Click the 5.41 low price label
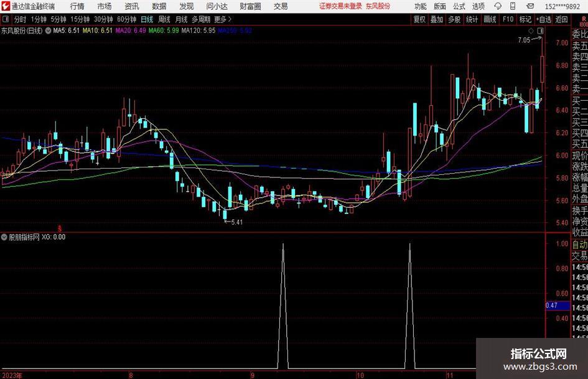Viewport: 588px width, 379px height. coord(237,222)
